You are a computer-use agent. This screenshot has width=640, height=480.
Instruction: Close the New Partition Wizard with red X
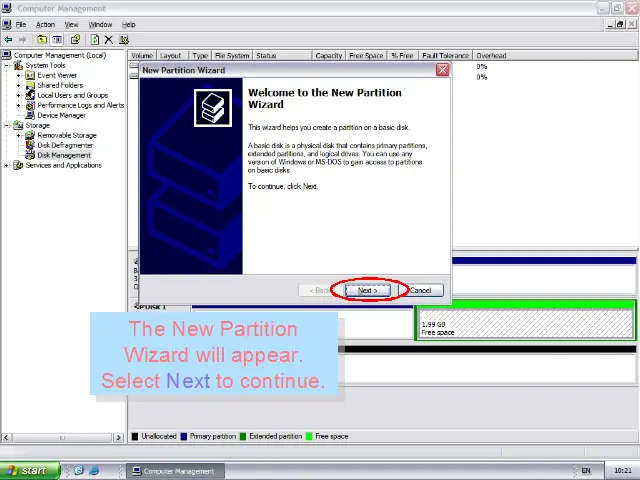(442, 70)
